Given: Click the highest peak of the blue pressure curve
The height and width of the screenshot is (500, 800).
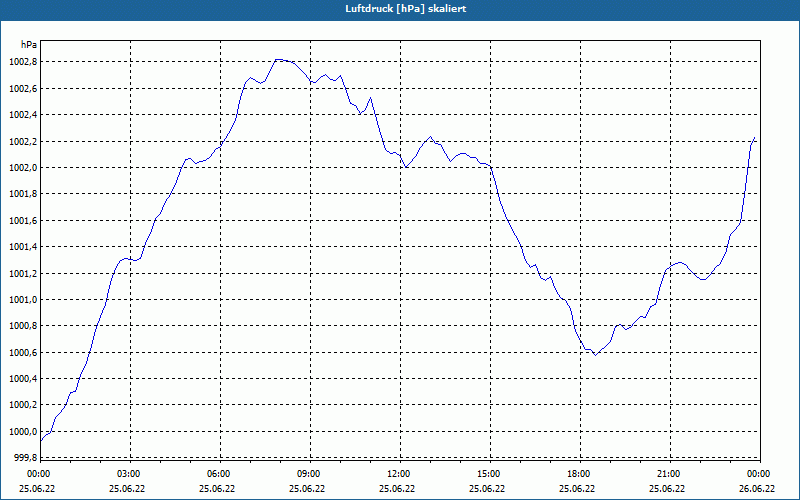Looking at the screenshot, I should [279, 59].
